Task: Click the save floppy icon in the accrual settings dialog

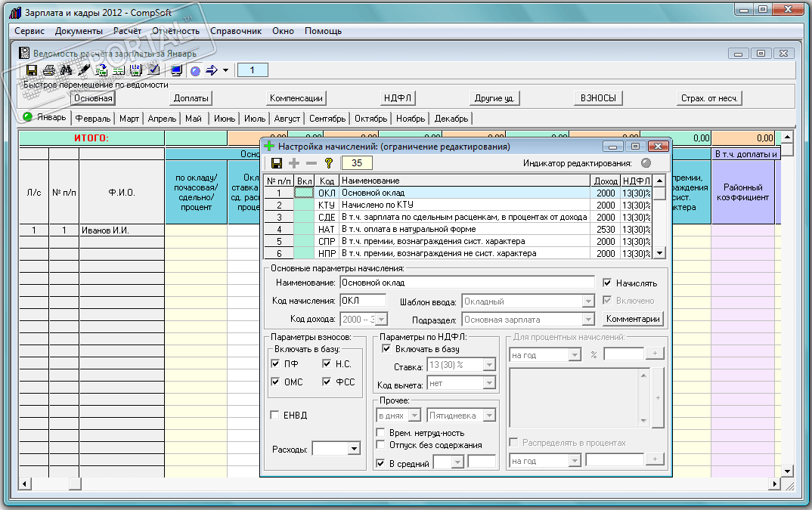Action: pyautogui.click(x=277, y=163)
